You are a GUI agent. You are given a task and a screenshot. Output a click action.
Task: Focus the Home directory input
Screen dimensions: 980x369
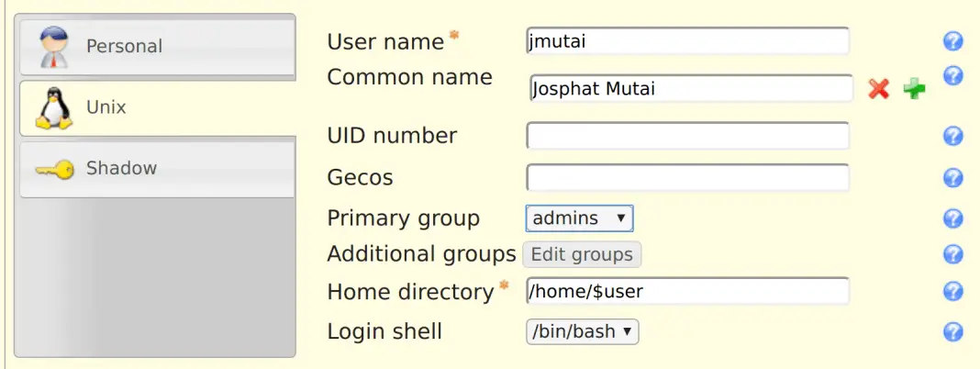point(687,292)
